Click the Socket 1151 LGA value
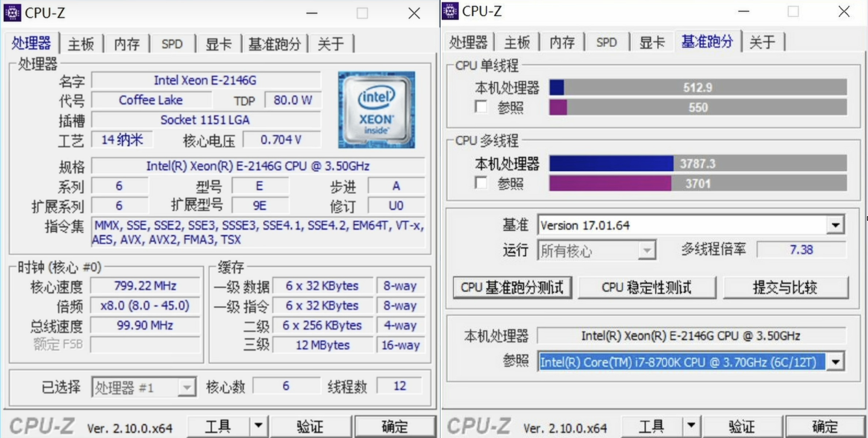The width and height of the screenshot is (868, 438). (206, 120)
